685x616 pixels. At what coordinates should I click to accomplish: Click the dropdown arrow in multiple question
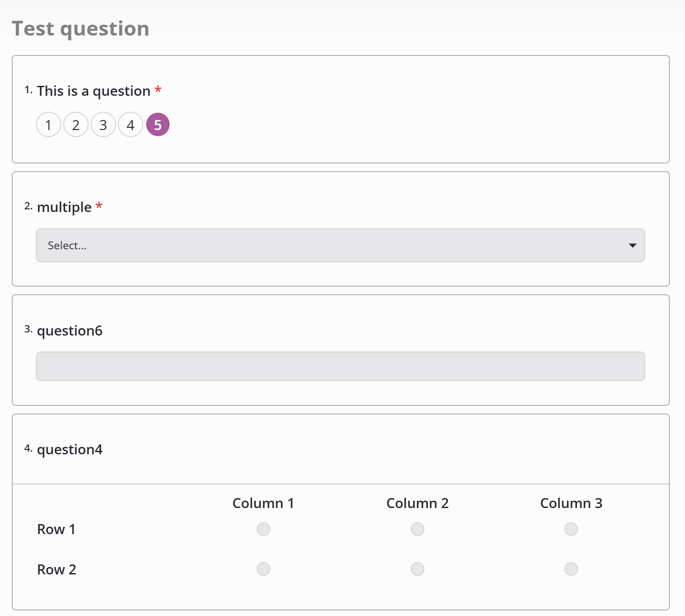click(x=633, y=245)
